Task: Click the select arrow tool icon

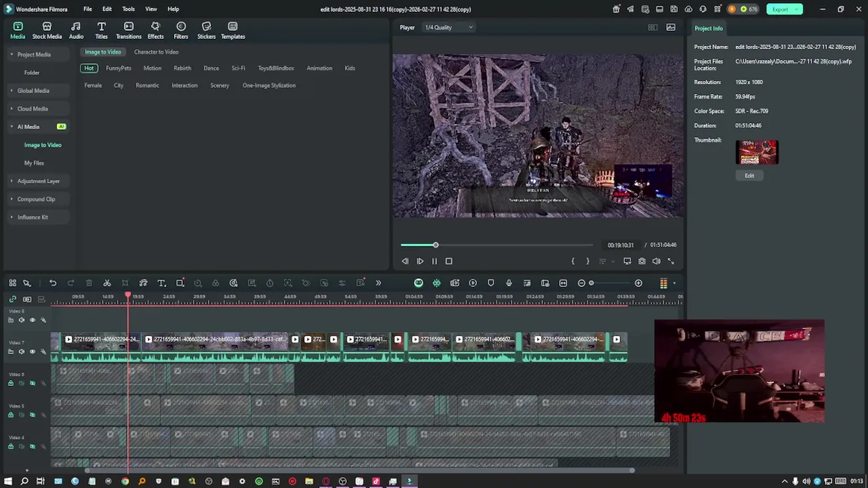Action: pyautogui.click(x=27, y=283)
